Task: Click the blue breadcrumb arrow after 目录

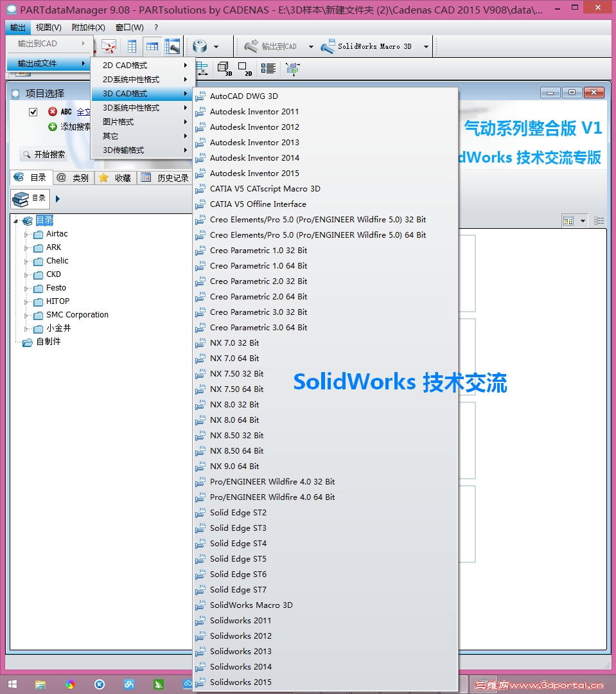Action: [x=58, y=199]
